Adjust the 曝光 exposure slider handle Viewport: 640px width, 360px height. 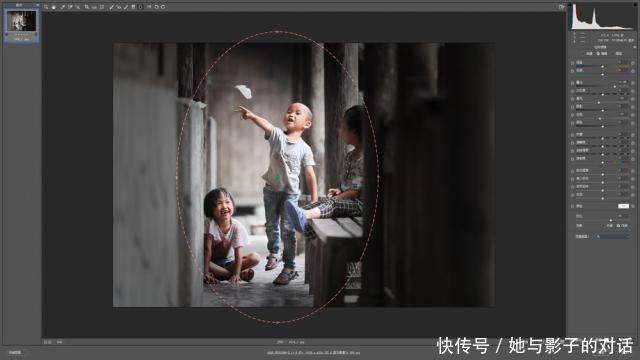(615, 87)
